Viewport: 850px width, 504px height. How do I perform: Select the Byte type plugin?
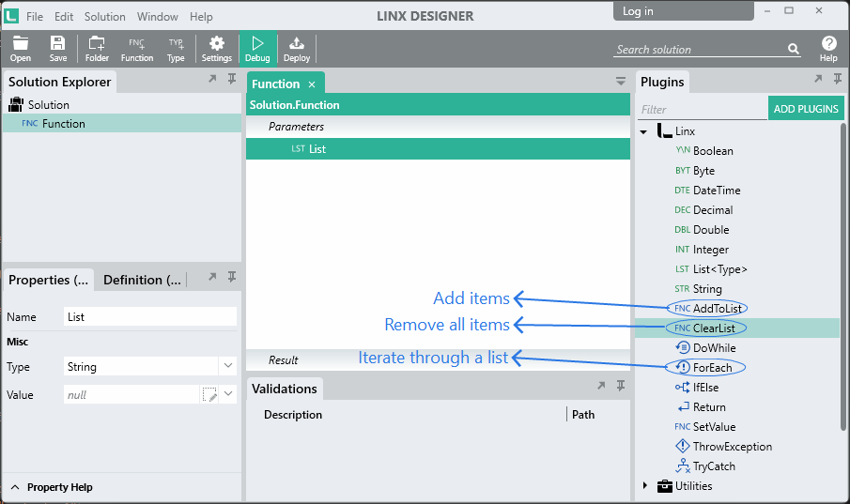(695, 170)
